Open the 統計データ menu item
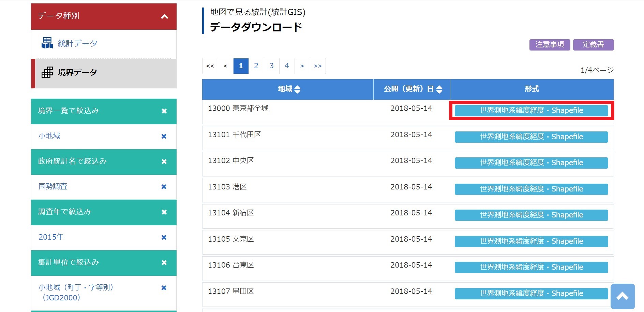Viewport: 644px width, 312px height. coord(77,44)
